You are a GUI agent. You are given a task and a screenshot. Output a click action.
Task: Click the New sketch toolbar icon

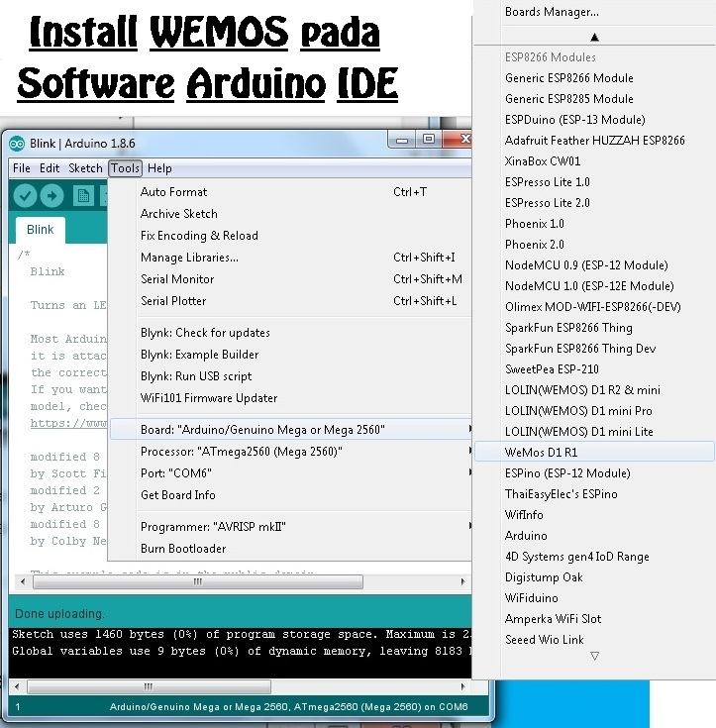pyautogui.click(x=83, y=195)
